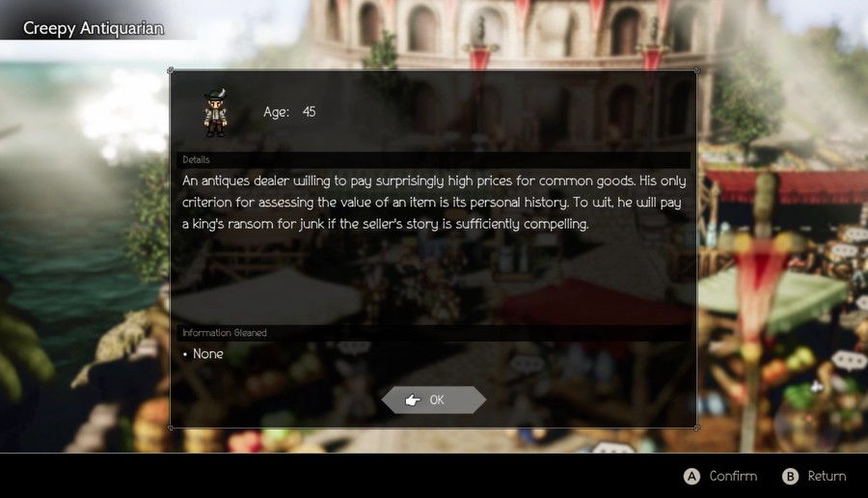The width and height of the screenshot is (868, 498).
Task: Select the Confirm label
Action: [733, 477]
